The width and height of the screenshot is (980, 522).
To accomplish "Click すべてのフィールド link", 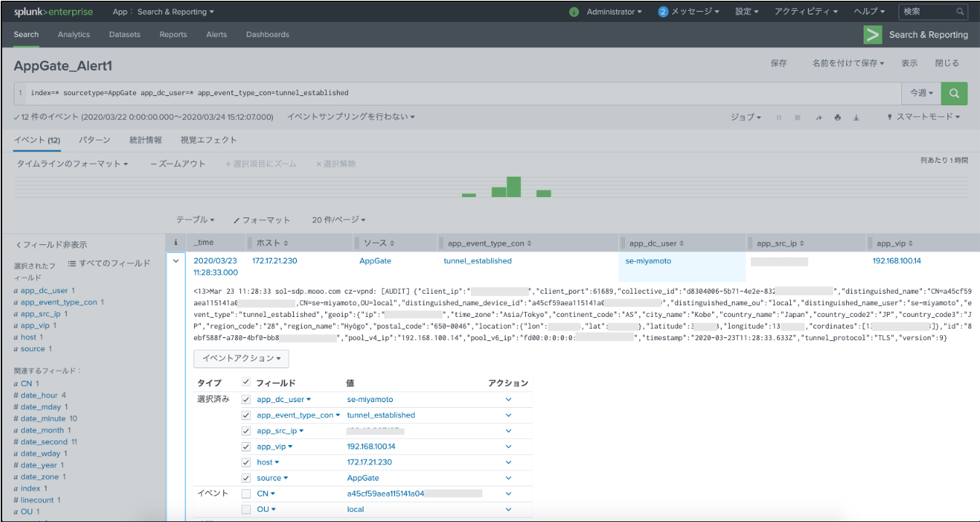I will (109, 263).
